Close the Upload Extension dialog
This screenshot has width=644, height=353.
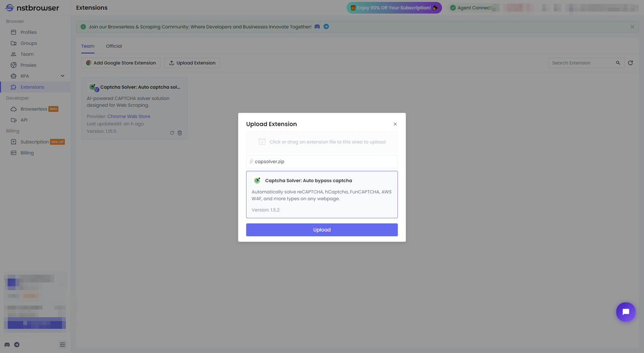(395, 124)
